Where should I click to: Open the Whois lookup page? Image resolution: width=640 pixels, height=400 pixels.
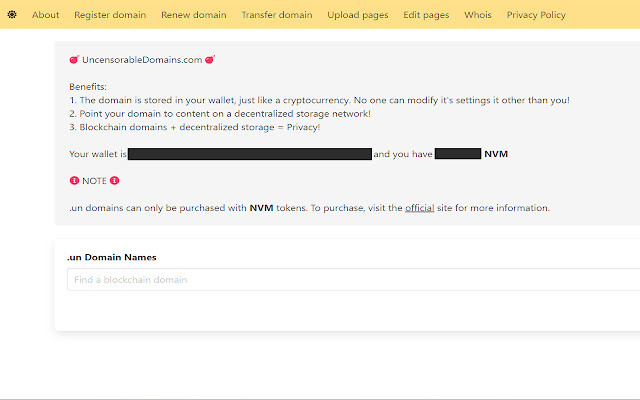478,15
